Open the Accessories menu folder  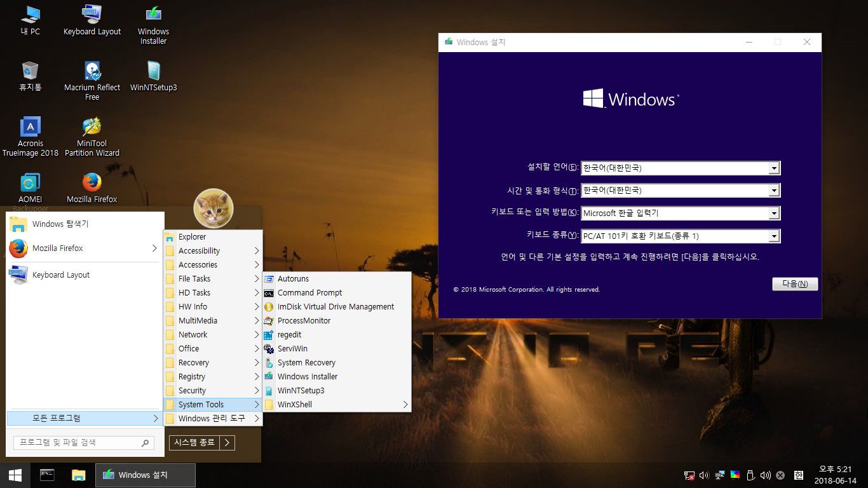[x=213, y=264]
